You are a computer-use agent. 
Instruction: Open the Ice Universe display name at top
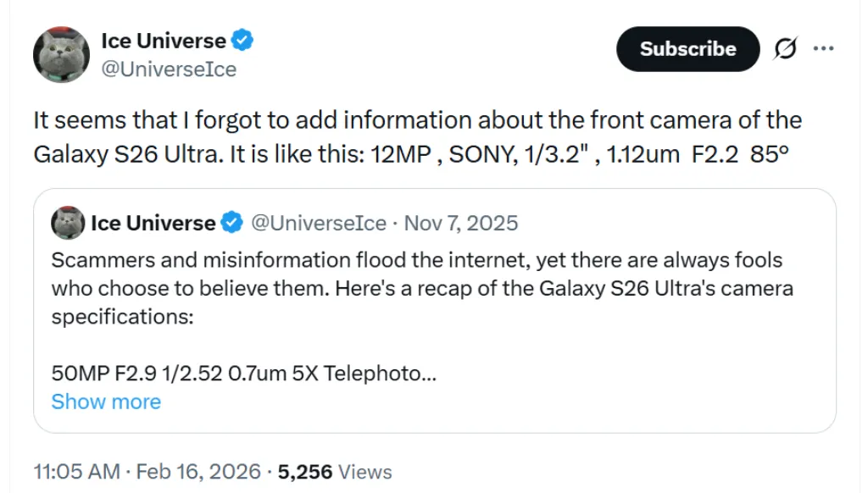(164, 41)
